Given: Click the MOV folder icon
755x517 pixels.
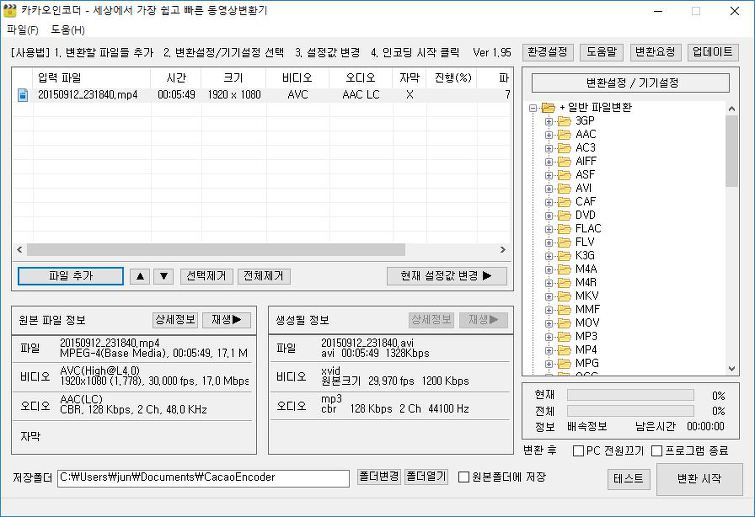Looking at the screenshot, I should [564, 323].
